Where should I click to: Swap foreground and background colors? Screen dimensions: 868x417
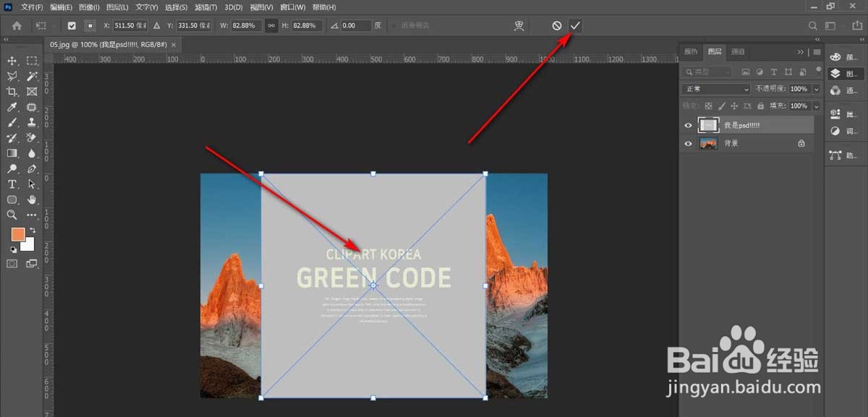pyautogui.click(x=32, y=231)
